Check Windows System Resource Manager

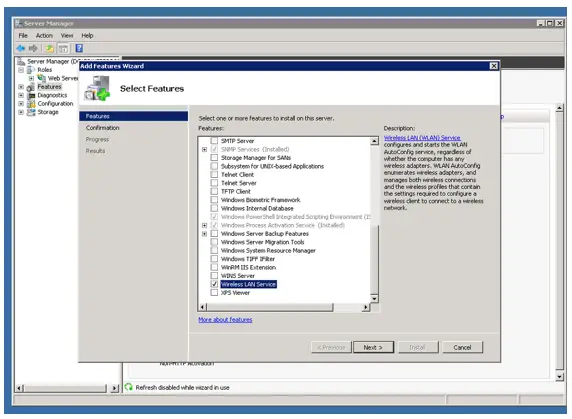tap(214, 251)
